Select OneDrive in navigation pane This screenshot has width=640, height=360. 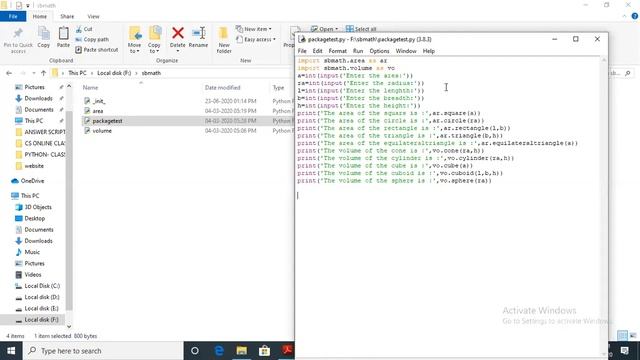[x=32, y=181]
